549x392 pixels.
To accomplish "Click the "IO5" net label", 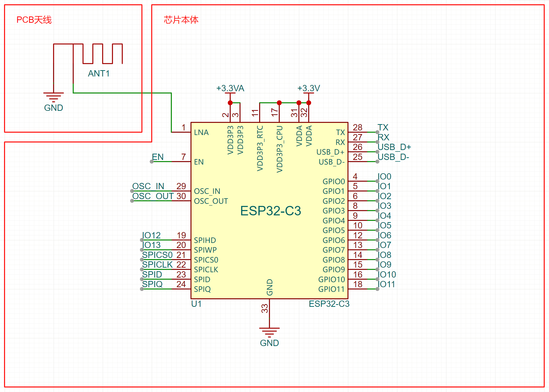I will coord(384,226).
